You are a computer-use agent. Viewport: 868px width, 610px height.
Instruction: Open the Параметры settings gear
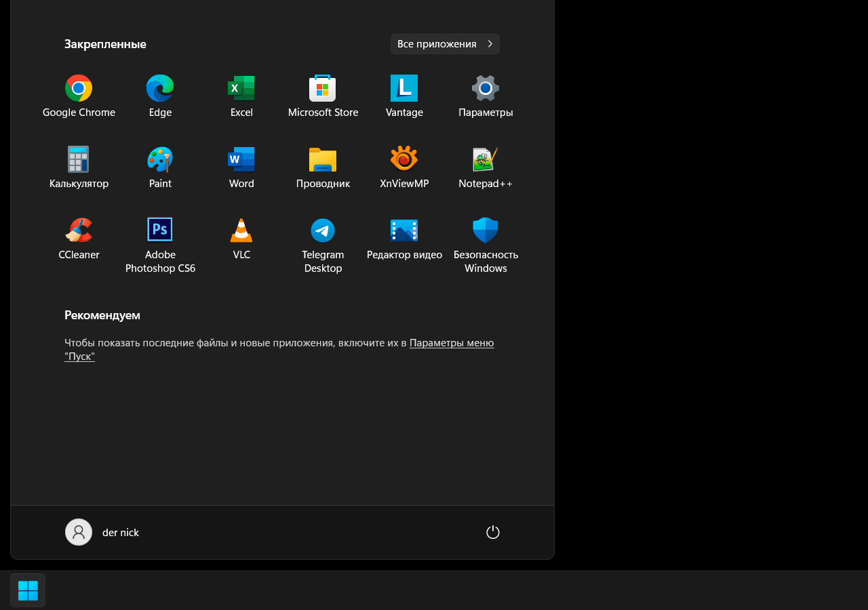[x=486, y=97]
